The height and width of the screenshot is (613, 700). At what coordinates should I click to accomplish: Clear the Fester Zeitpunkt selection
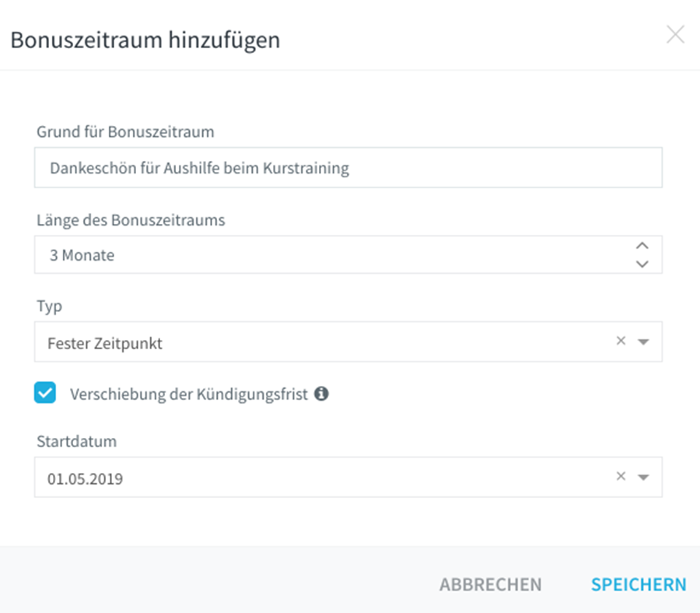coord(621,341)
